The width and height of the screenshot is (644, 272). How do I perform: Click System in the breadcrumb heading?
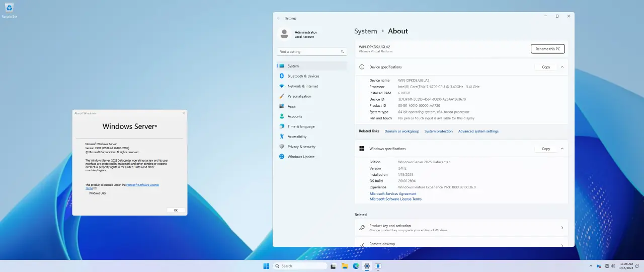(x=365, y=31)
